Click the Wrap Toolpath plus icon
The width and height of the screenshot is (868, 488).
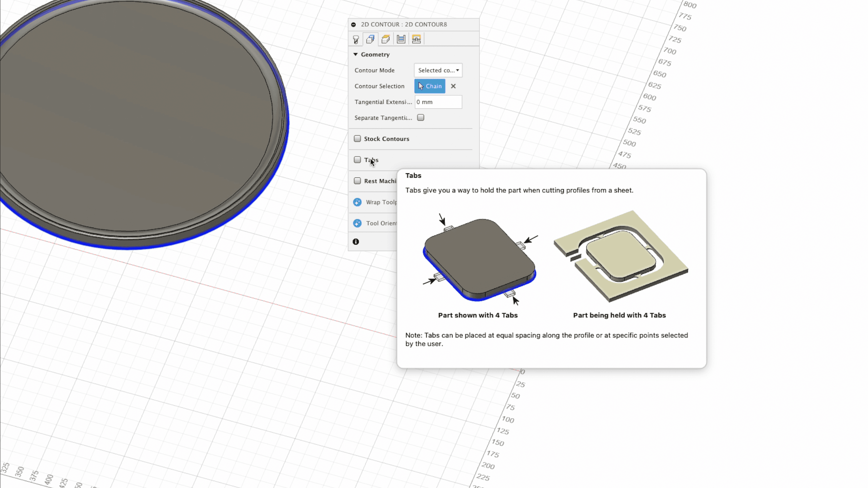click(357, 202)
